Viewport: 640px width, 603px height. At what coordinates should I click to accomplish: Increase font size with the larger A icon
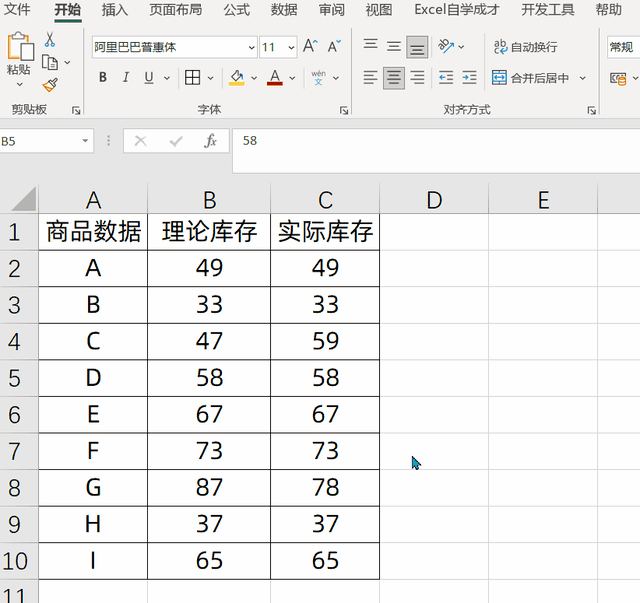coord(310,46)
